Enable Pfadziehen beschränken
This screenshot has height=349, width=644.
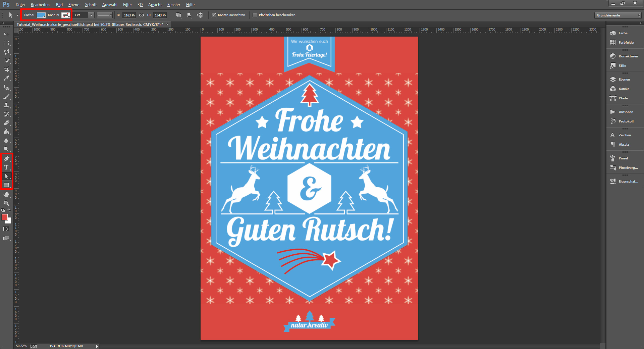click(x=255, y=15)
